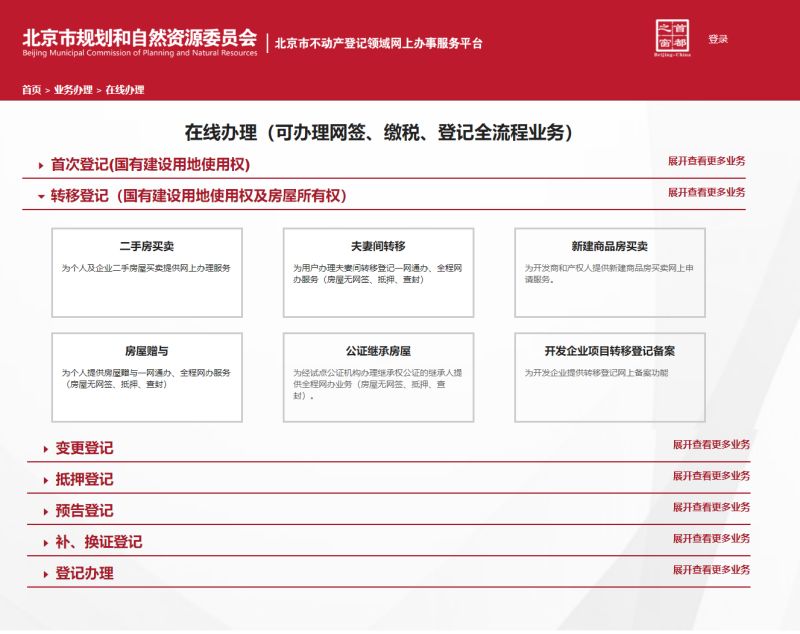Image resolution: width=800 pixels, height=634 pixels.
Task: Click 展开查看更多业务 for 转移登记
Action: (707, 192)
